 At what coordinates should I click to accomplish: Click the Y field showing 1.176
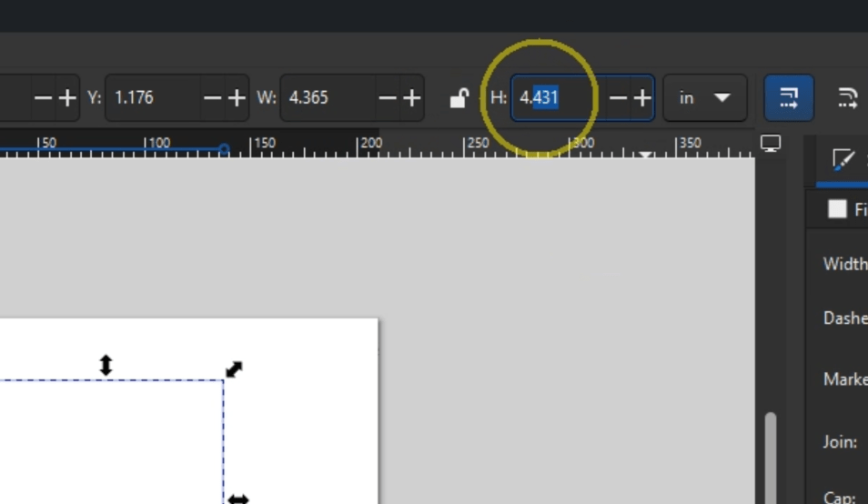pyautogui.click(x=151, y=97)
